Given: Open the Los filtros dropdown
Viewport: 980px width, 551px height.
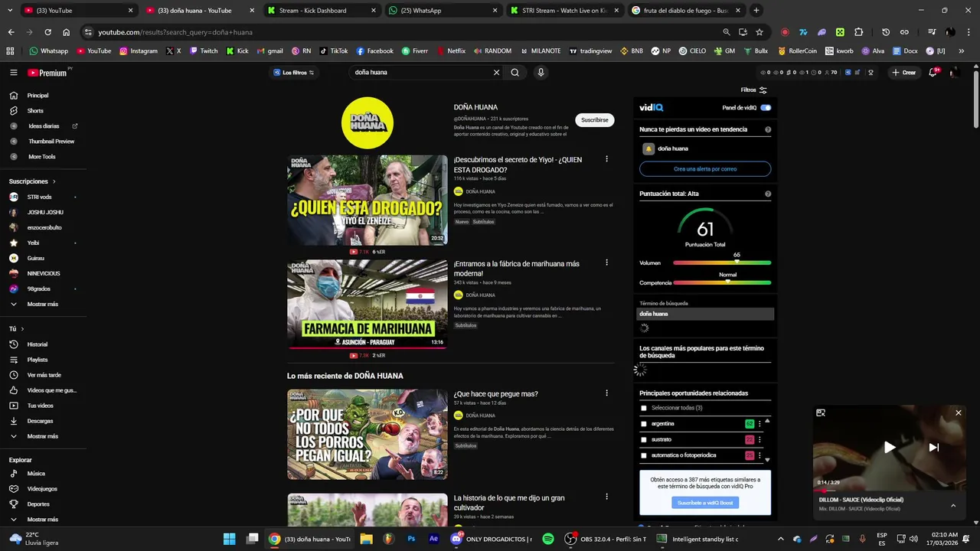Looking at the screenshot, I should [294, 73].
